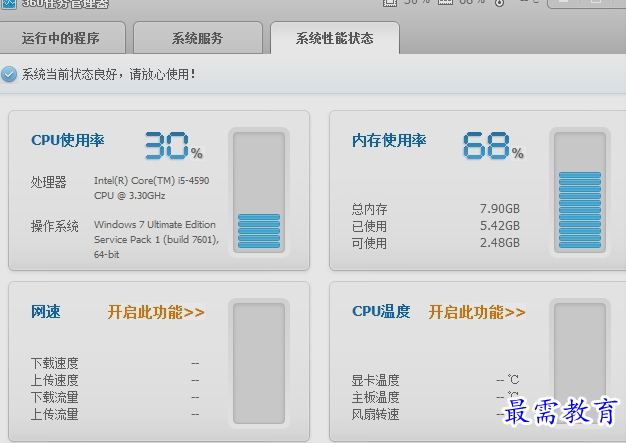Click the 上传速度 row label
The height and width of the screenshot is (443, 626).
coord(55,380)
